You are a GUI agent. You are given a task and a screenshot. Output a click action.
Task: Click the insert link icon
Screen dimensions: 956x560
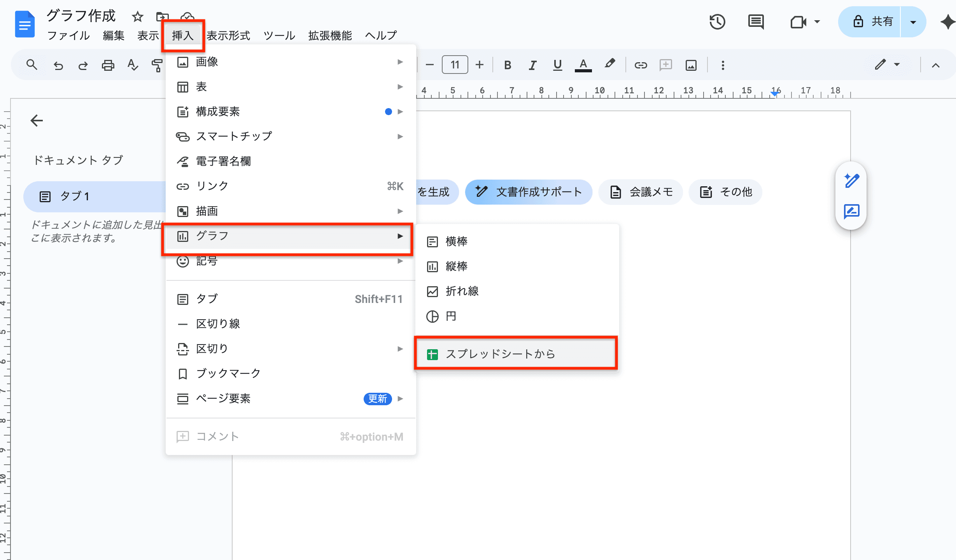pos(641,65)
